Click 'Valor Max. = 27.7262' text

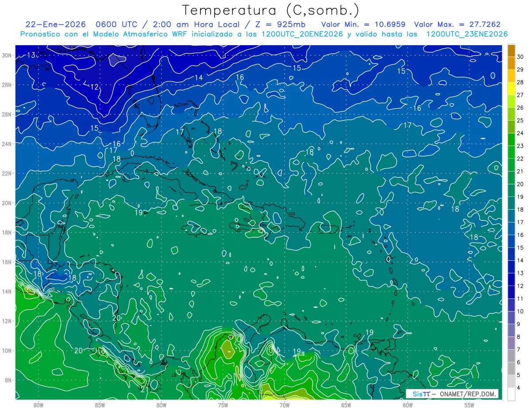(458, 25)
